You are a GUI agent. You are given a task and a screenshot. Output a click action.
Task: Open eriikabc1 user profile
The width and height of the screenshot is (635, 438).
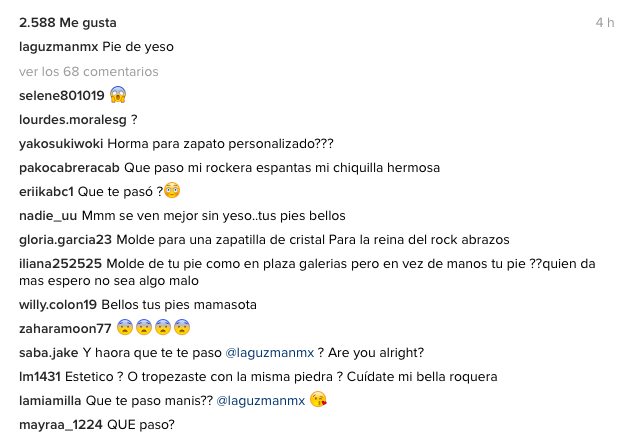click(46, 192)
